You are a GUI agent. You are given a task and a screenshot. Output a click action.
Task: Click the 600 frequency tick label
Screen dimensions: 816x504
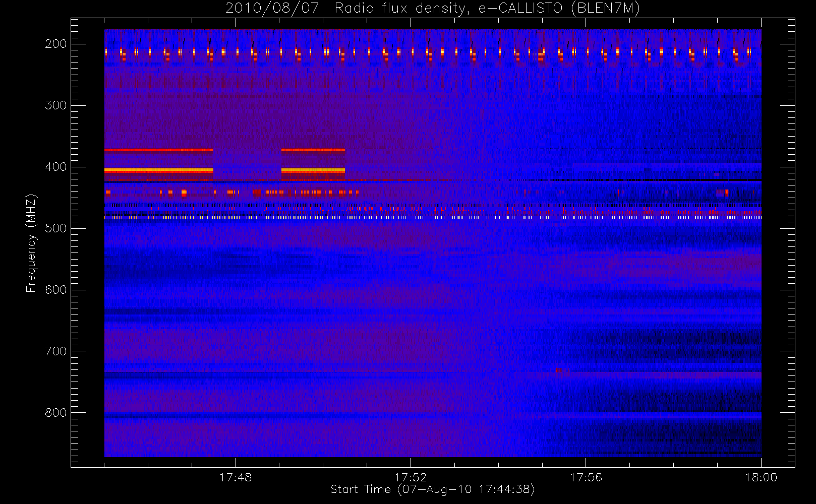[56, 290]
